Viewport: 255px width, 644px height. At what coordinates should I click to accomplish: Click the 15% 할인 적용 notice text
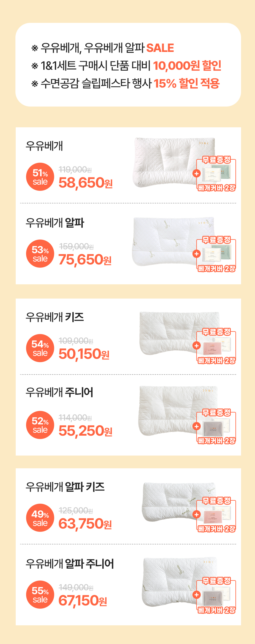187,83
